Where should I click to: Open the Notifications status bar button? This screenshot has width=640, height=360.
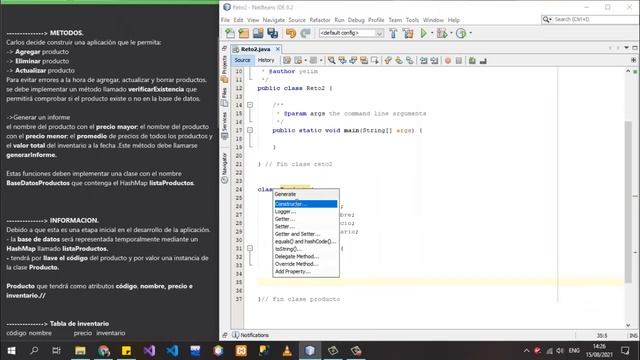pos(251,335)
